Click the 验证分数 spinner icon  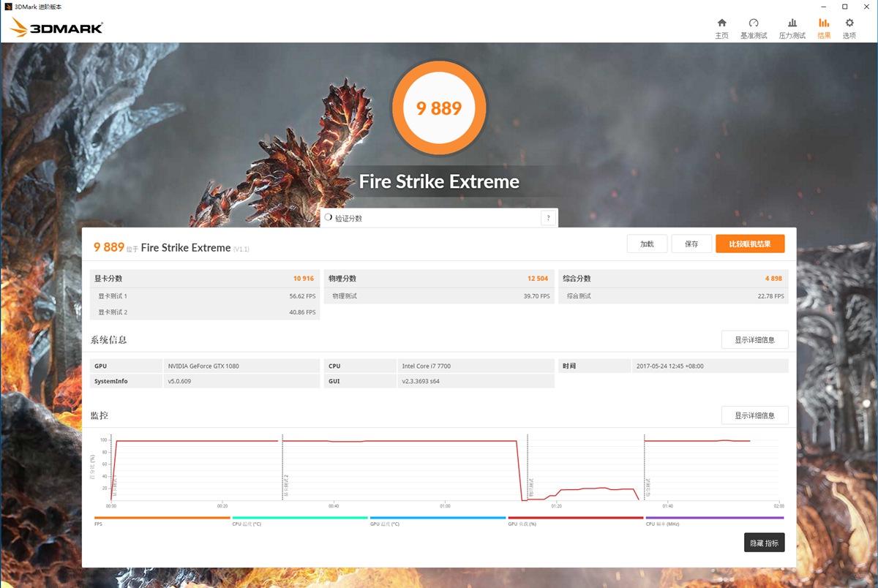[x=329, y=218]
